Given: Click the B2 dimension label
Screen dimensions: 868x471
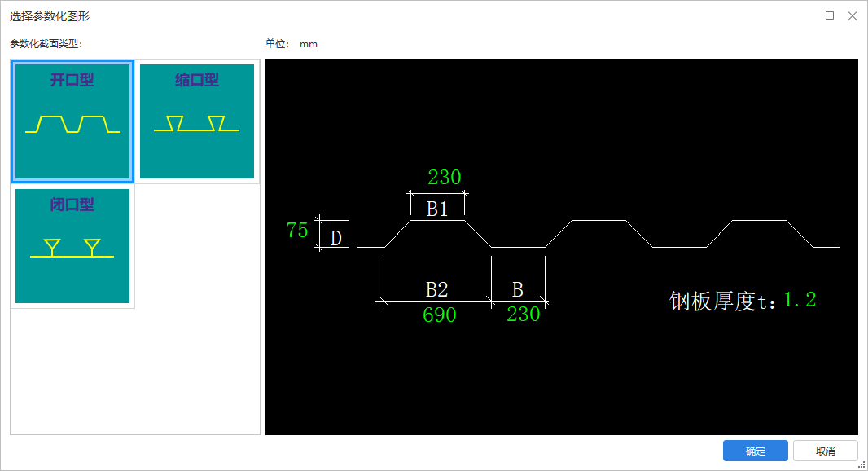Looking at the screenshot, I should coord(436,289).
